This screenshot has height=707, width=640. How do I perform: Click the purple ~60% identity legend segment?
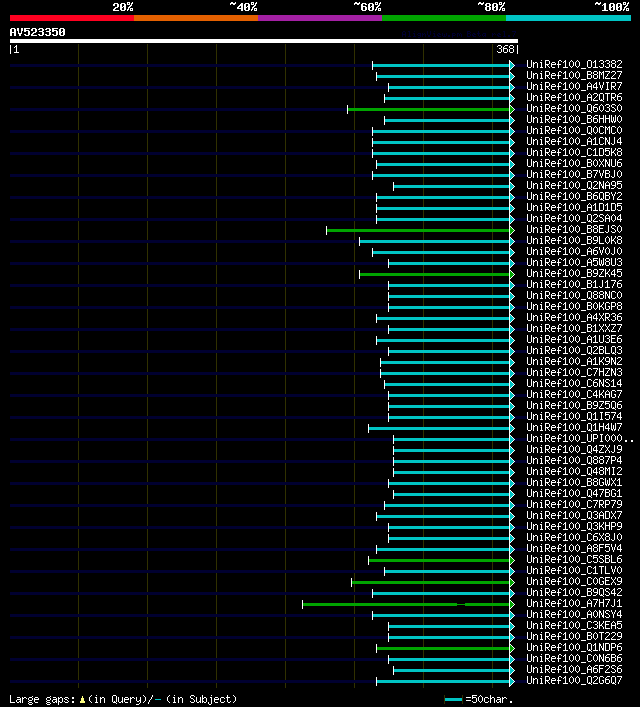click(320, 18)
